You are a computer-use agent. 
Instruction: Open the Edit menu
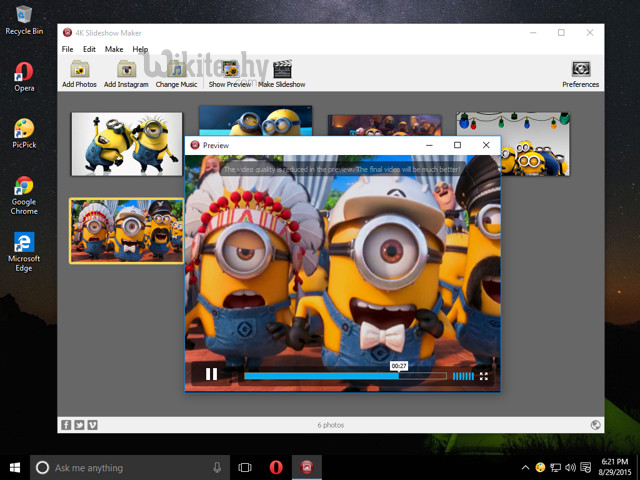click(x=90, y=49)
